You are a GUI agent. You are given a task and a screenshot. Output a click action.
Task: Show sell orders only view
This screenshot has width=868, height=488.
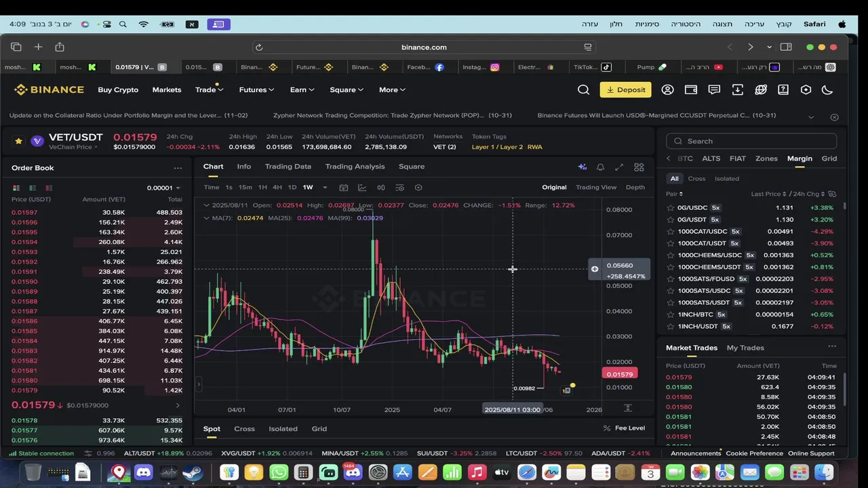[49, 188]
